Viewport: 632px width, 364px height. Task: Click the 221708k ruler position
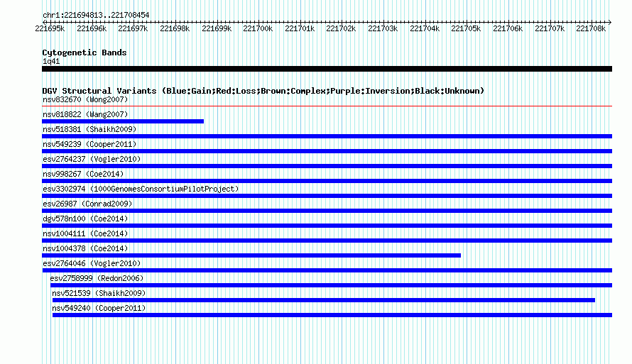coord(591,28)
